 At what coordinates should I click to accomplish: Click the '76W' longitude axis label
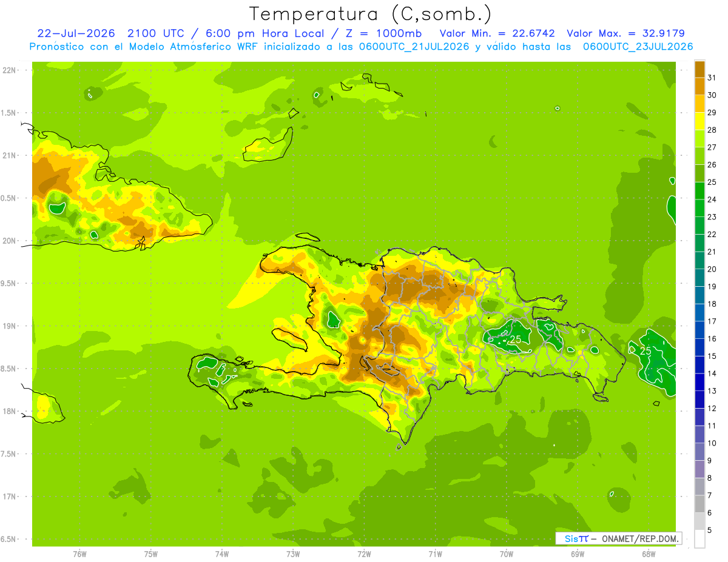point(79,554)
